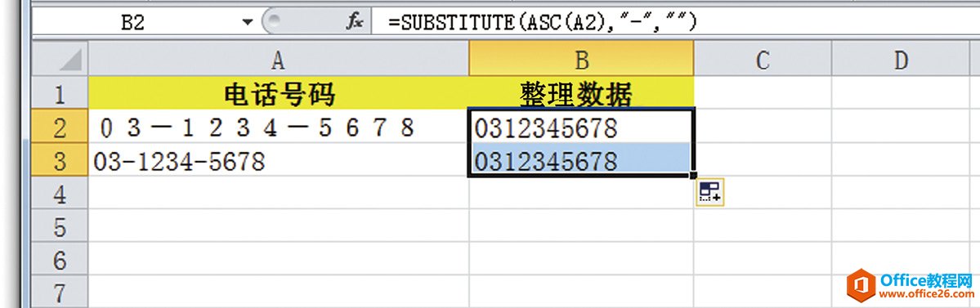Click the Select All corner triangle

coord(60,60)
